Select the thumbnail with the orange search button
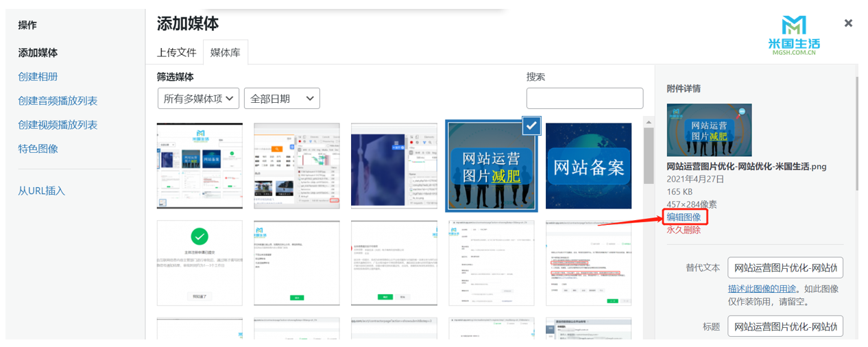Screen dimensions: 868x347 tap(297, 166)
